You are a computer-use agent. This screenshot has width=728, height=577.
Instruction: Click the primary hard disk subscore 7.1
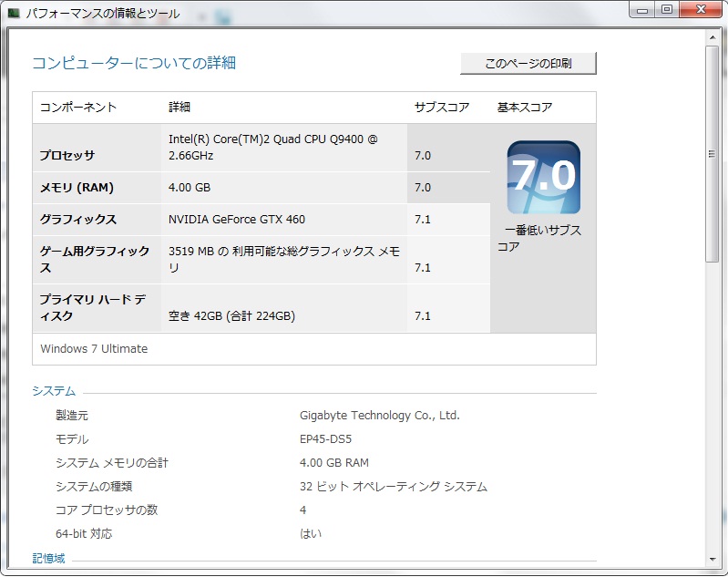point(423,316)
